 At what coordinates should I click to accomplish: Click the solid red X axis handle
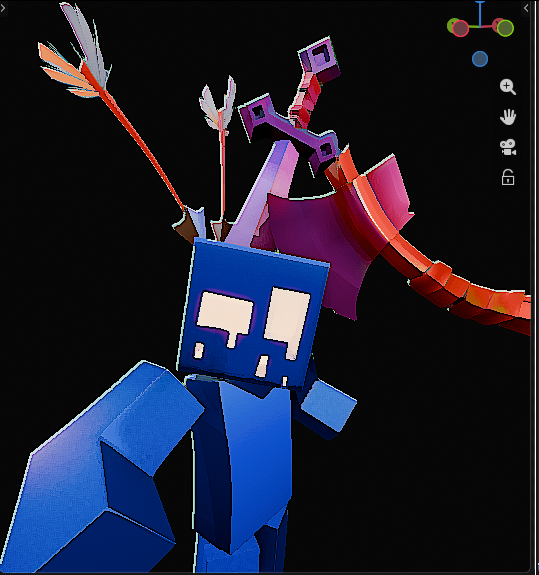(x=498, y=25)
